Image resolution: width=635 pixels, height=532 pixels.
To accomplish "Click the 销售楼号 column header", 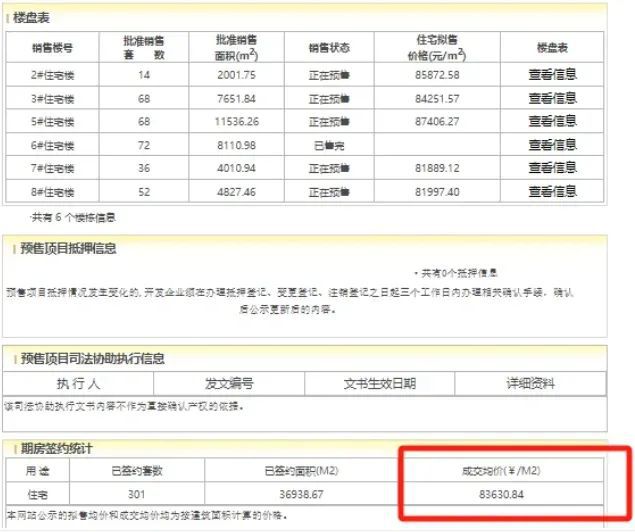I will 52,48.
